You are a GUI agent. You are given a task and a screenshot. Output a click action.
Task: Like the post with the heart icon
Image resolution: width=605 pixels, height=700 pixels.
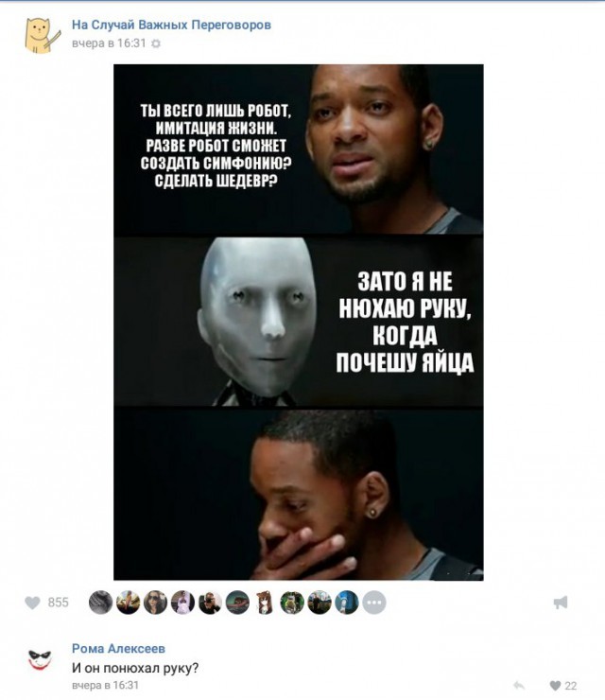tap(32, 603)
